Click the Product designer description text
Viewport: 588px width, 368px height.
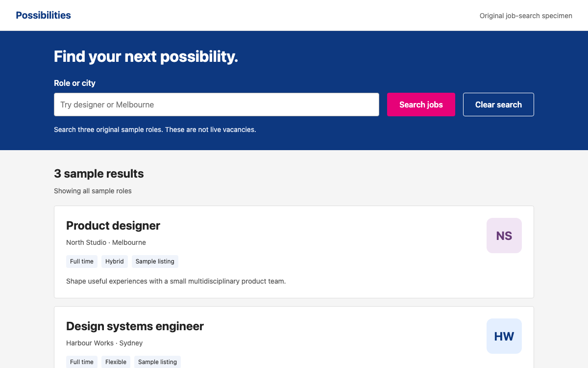tap(176, 281)
